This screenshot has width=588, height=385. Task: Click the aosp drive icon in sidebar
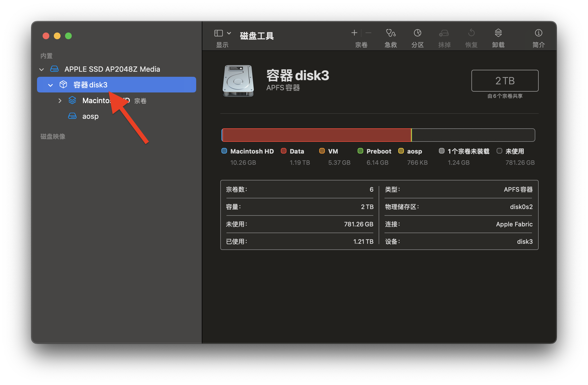tap(72, 116)
